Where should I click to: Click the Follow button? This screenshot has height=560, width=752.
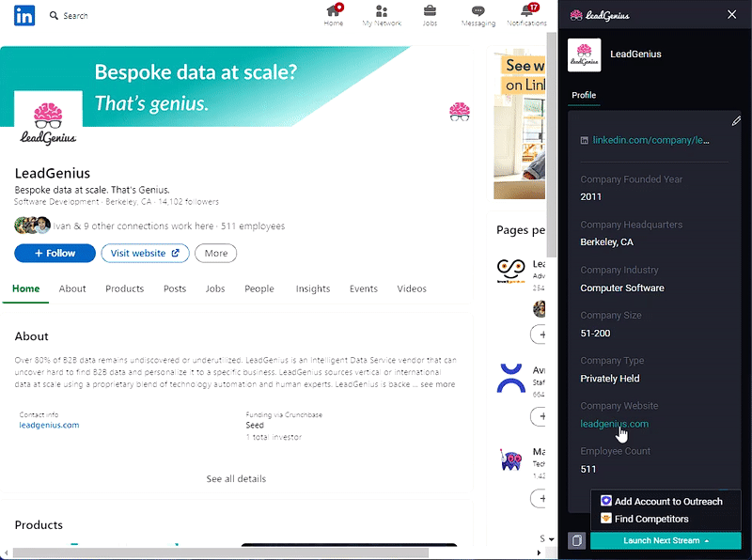[55, 253]
